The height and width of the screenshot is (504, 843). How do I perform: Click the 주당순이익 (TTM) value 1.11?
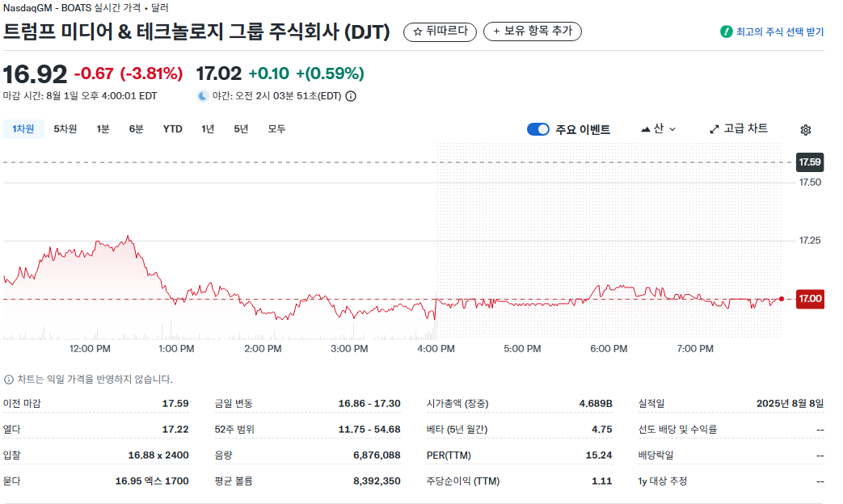coord(601,481)
